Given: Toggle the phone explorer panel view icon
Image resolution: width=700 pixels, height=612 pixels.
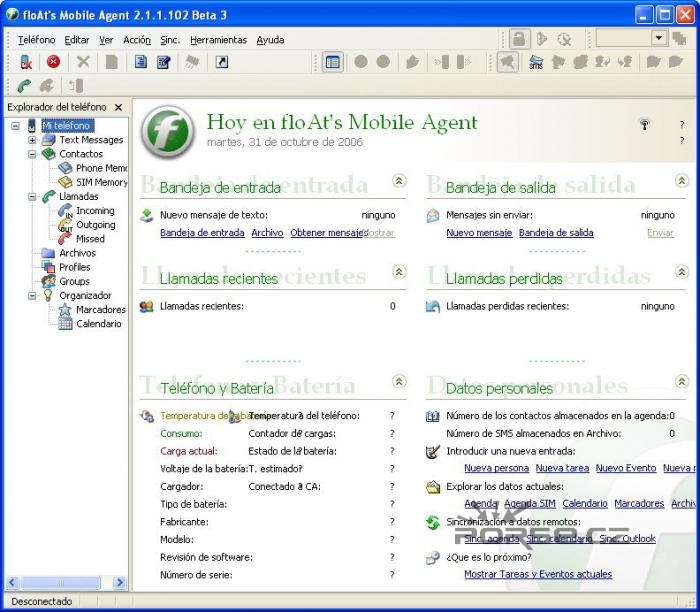Looking at the screenshot, I should coord(333,62).
